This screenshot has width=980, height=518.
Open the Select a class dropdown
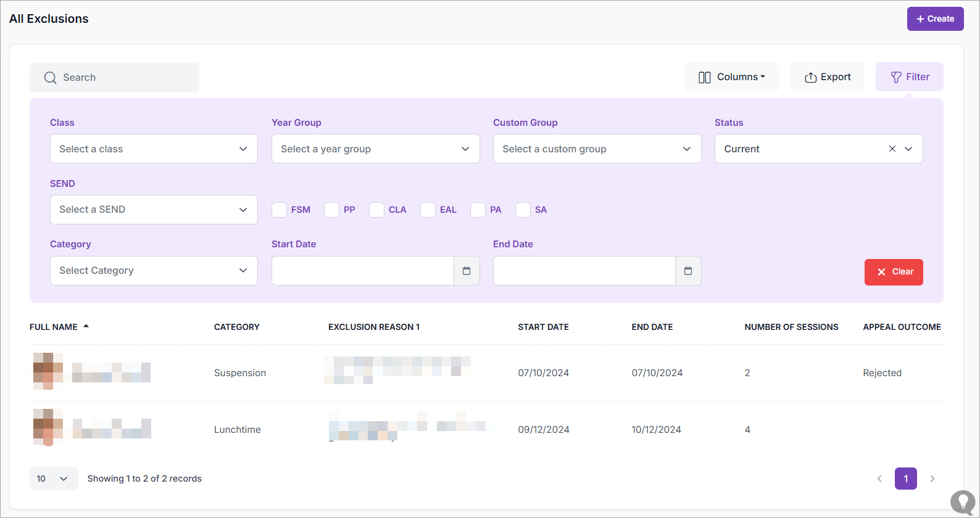(x=154, y=149)
